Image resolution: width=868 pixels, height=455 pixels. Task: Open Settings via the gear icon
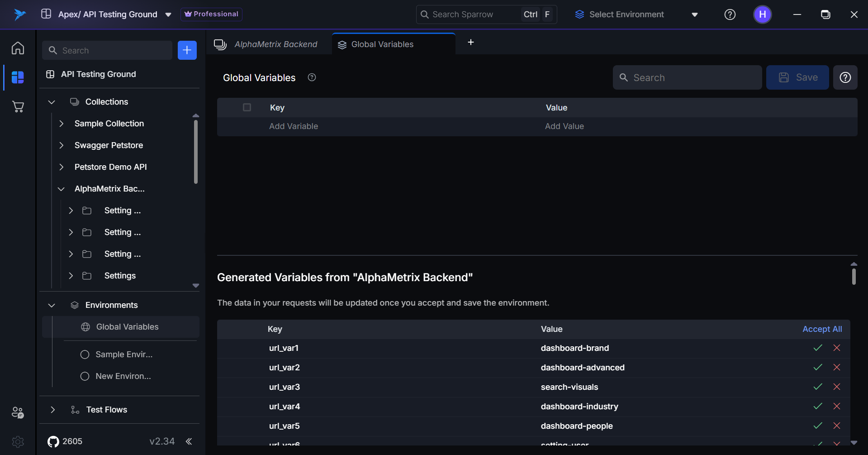(x=17, y=441)
